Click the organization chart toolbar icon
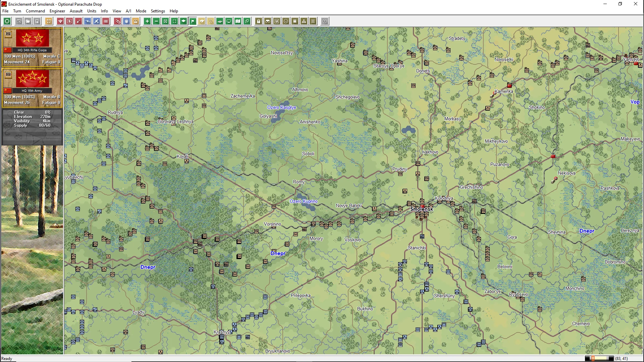The height and width of the screenshot is (362, 644). (304, 21)
